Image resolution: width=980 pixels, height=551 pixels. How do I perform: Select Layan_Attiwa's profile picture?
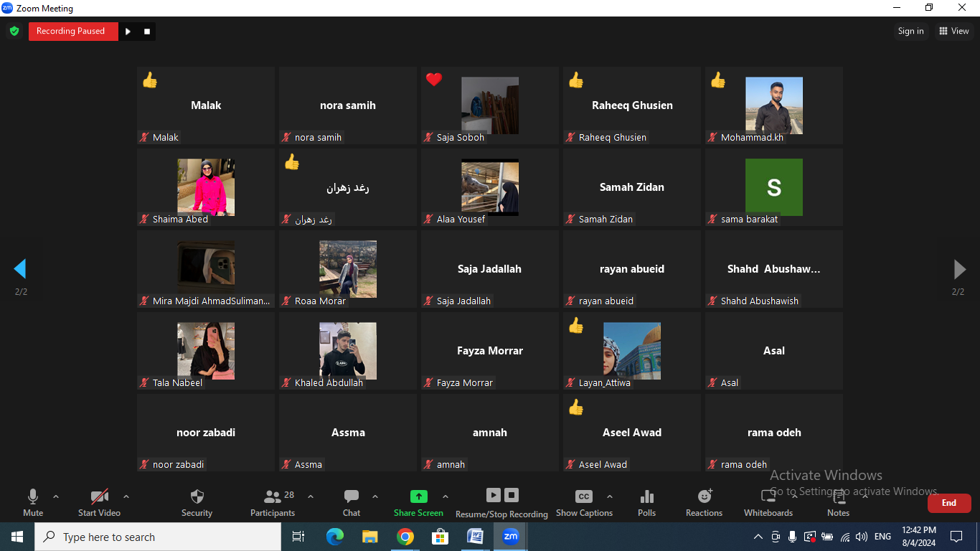tap(632, 351)
